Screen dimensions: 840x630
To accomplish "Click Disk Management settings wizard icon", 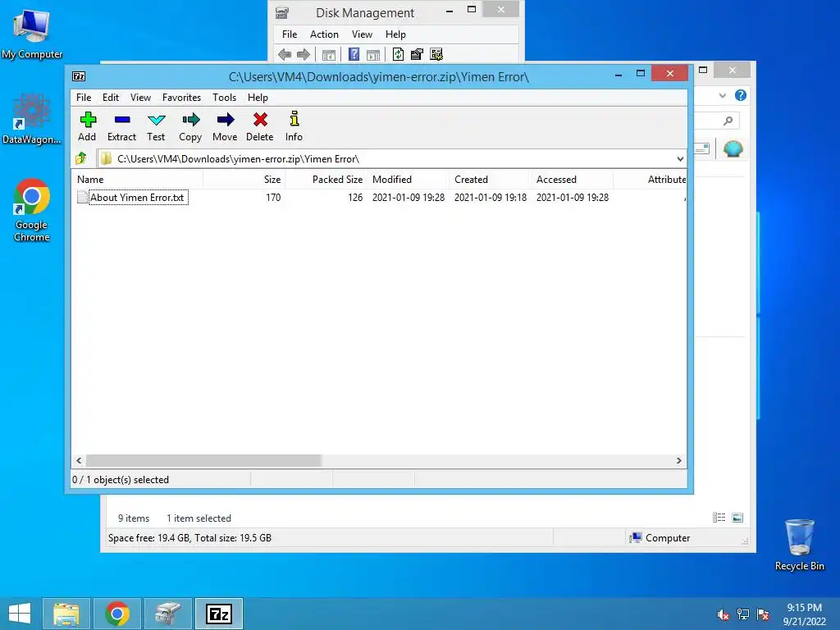I will click(x=436, y=54).
